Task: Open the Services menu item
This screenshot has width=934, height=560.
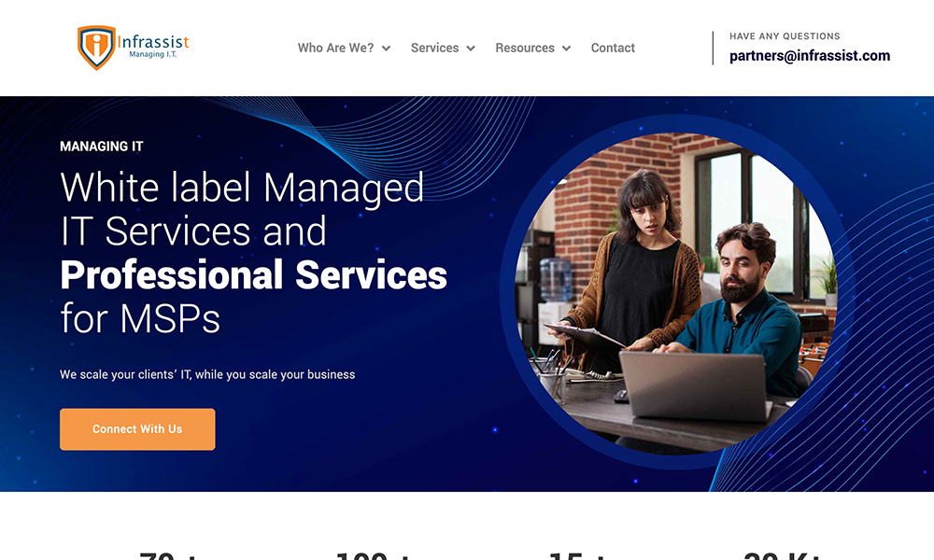Action: (x=434, y=48)
